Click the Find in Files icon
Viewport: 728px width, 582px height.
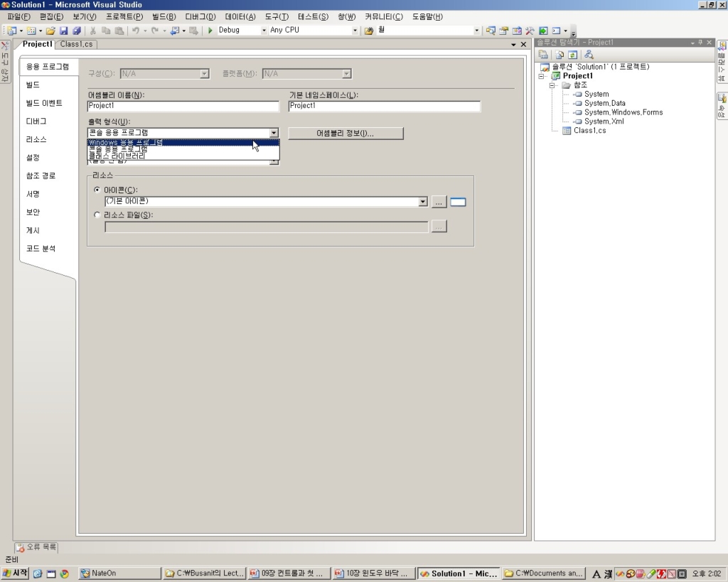369,31
